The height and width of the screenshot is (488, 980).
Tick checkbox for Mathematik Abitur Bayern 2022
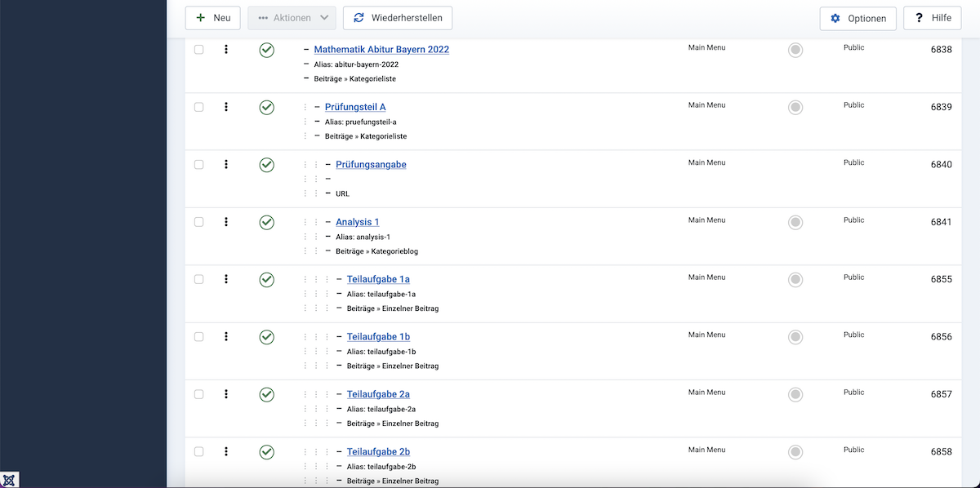point(198,50)
